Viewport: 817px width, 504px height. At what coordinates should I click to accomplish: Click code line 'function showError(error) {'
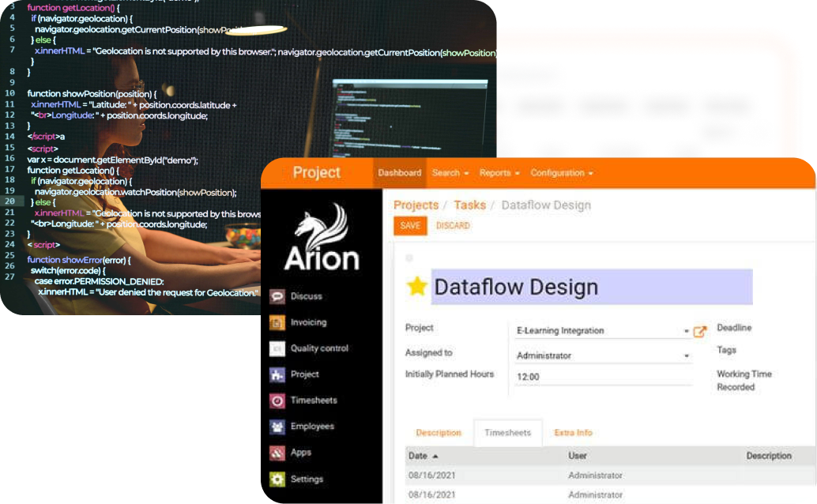tap(79, 260)
